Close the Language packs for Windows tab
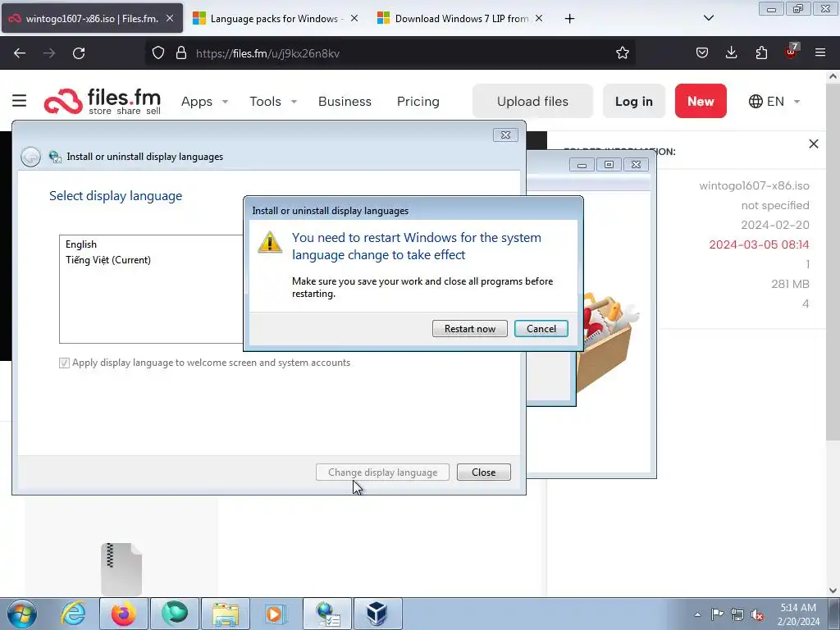Screen dimensions: 840x630 click(354, 18)
